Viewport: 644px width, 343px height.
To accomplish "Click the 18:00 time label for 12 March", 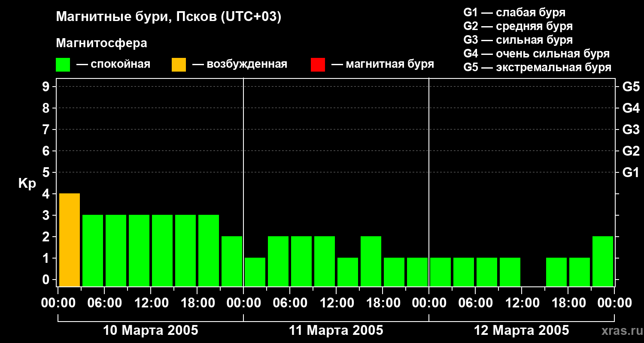I will click(x=568, y=303).
